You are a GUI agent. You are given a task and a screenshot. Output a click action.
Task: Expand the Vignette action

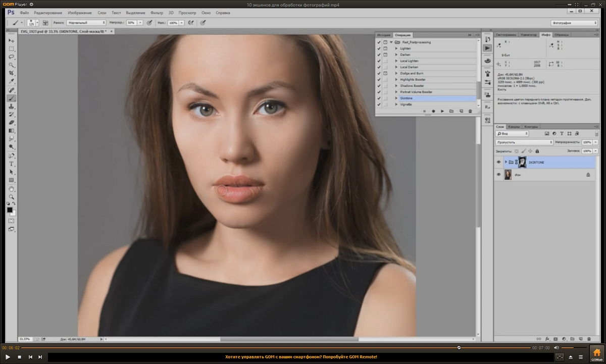point(396,105)
